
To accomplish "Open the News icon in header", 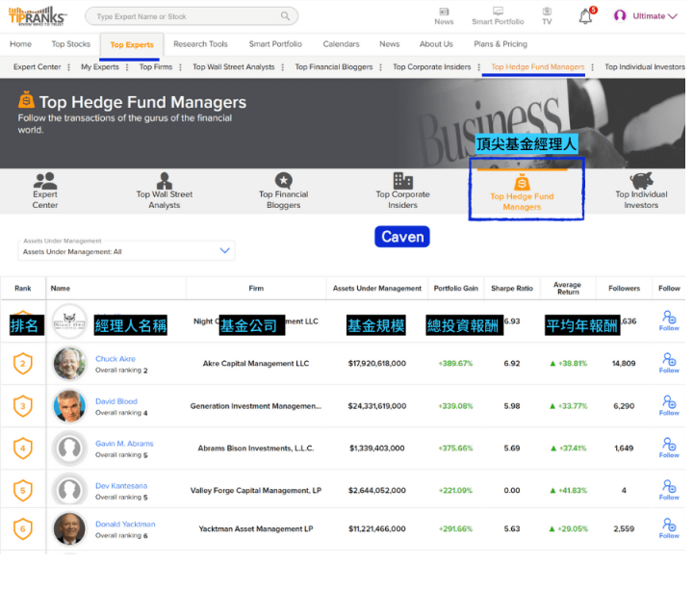I will coord(444,13).
